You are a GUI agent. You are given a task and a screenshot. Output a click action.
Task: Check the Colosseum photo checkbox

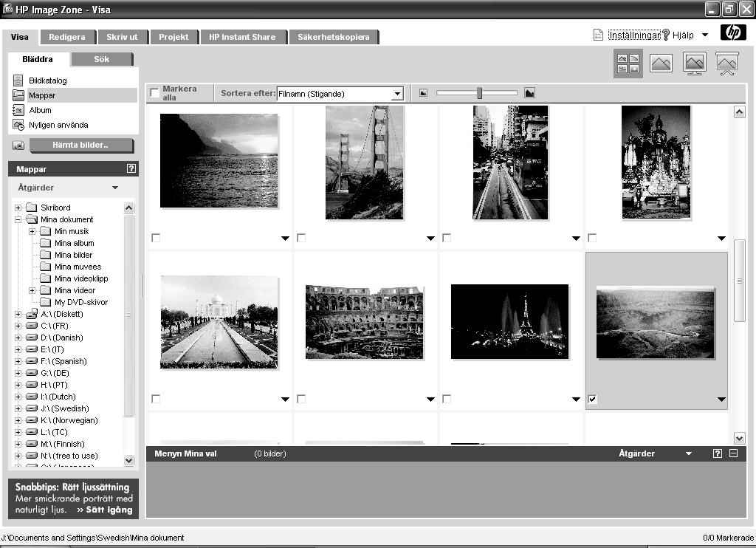click(x=301, y=399)
